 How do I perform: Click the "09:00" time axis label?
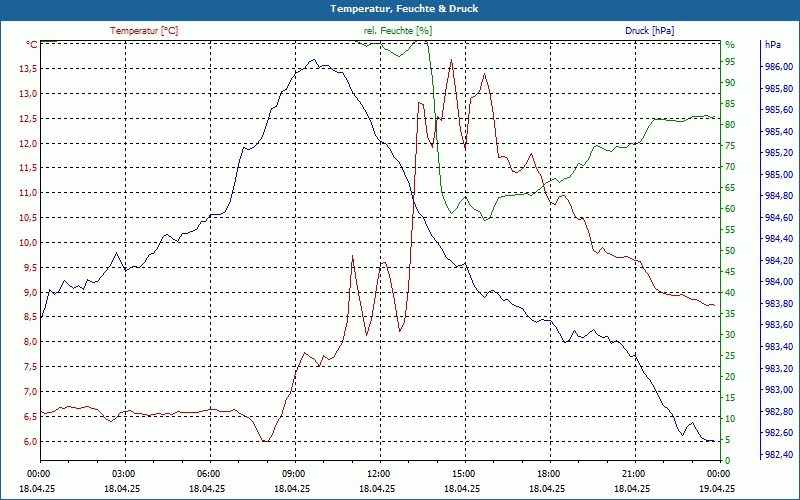coord(293,473)
